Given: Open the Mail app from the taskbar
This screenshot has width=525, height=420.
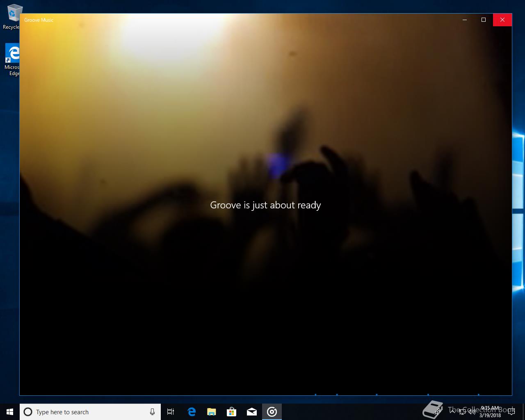Looking at the screenshot, I should click(x=252, y=412).
